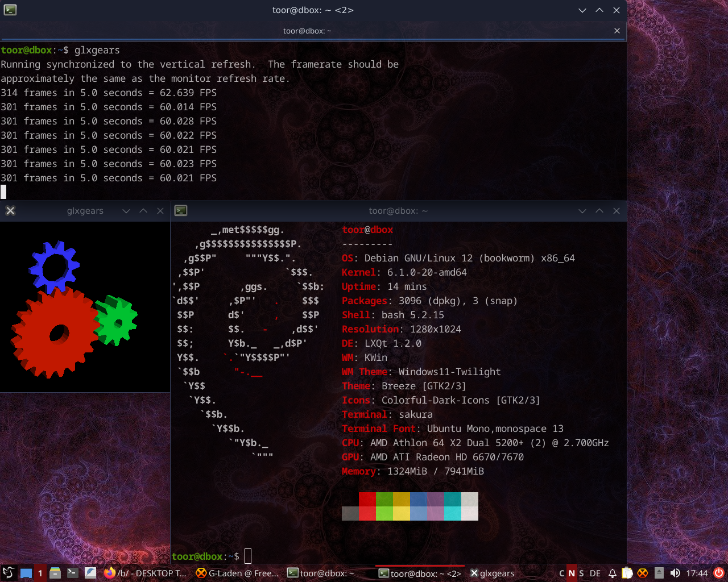Viewport: 728px width, 582px height.
Task: Click the red power button in the panel
Action: (x=719, y=573)
